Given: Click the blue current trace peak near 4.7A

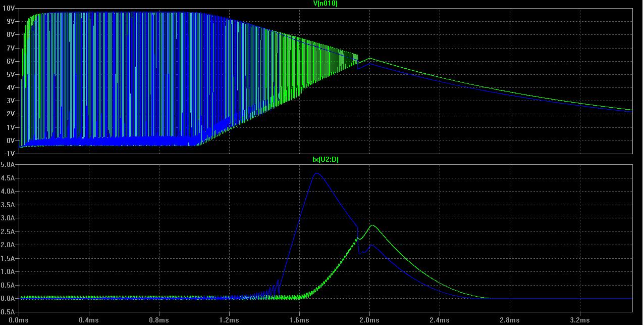Looking at the screenshot, I should click(x=316, y=174).
